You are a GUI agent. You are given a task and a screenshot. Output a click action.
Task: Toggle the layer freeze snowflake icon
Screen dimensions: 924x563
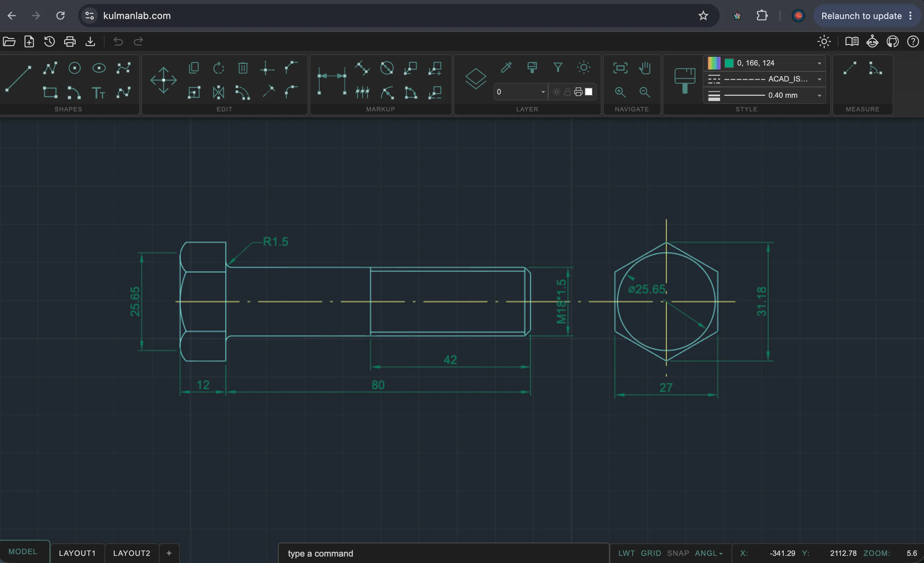[556, 92]
